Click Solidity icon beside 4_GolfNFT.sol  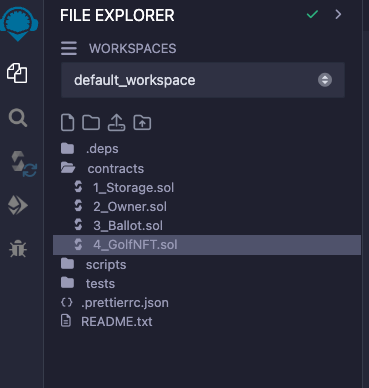(x=78, y=244)
